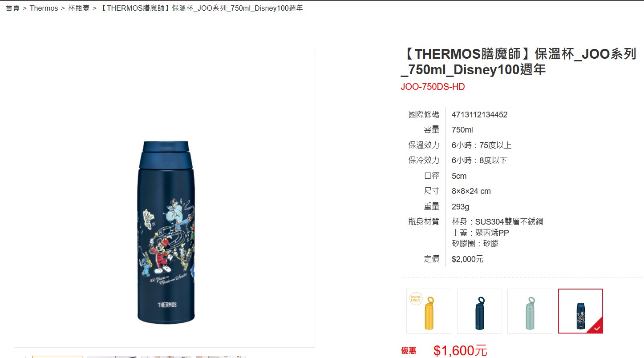Click the red checkmark on selected variant
Viewport: 644px width, 358px height.
(x=596, y=327)
